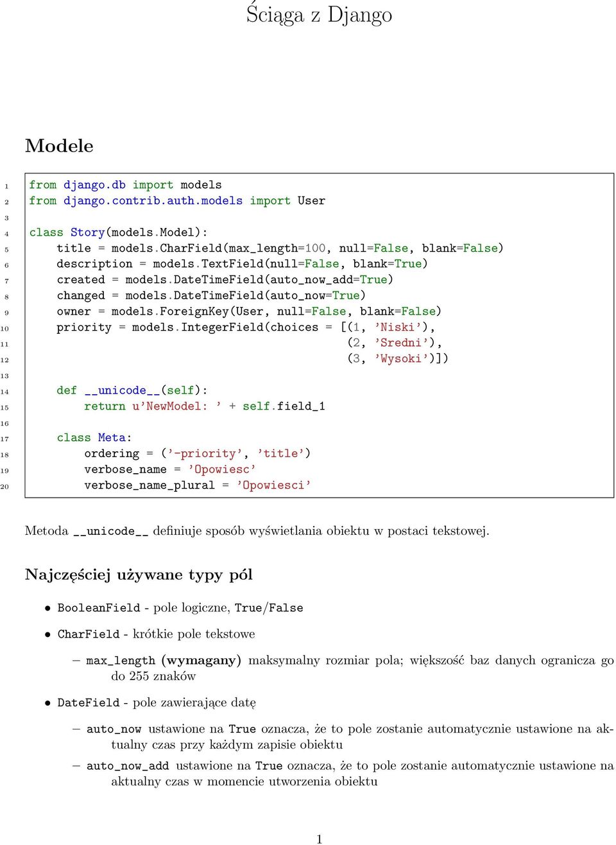Viewport: 616px width, 845px height.
Task: Click the "Modele" section heading
Action: click(59, 146)
